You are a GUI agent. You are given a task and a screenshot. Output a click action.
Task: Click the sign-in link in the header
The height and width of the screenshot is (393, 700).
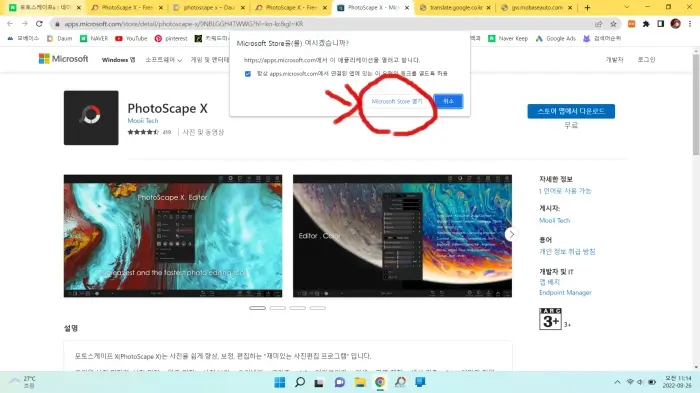[x=646, y=59]
